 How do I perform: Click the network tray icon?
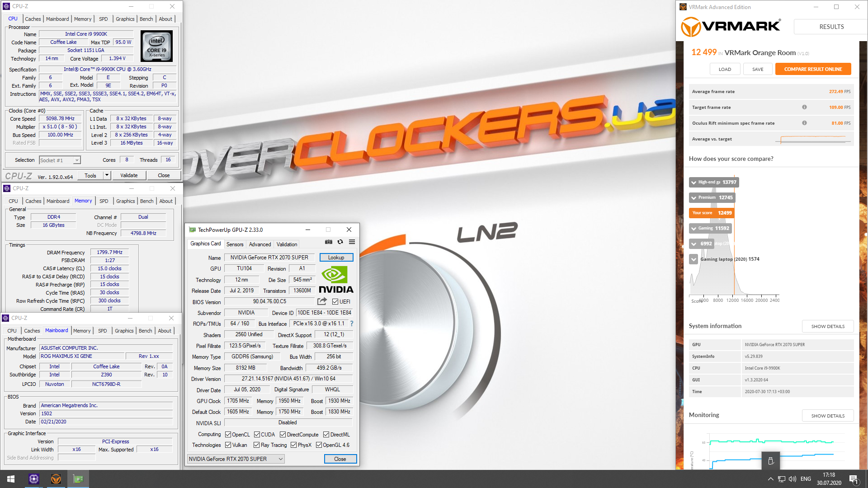[x=782, y=479]
